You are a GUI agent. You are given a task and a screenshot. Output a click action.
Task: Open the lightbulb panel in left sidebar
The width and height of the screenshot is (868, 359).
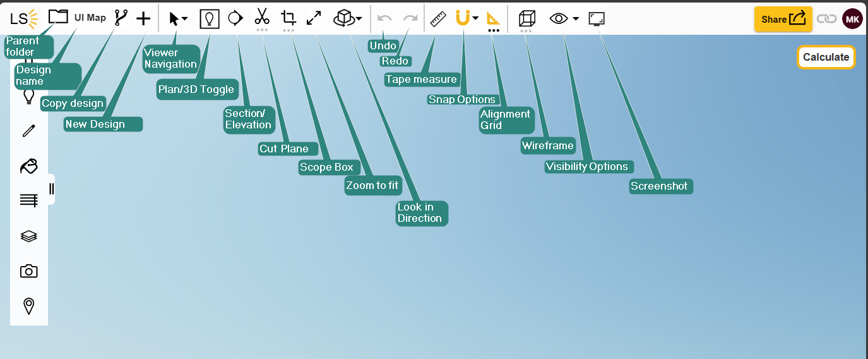coord(28,96)
